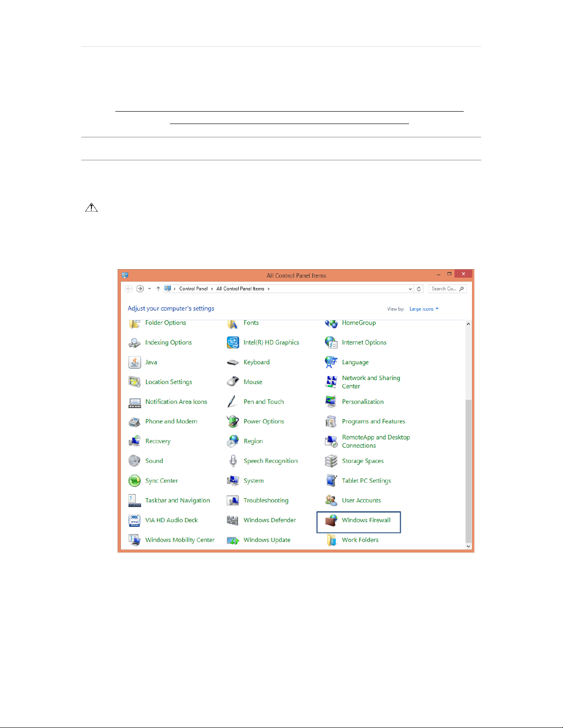The height and width of the screenshot is (728, 563).
Task: Open the Keyboard icon
Action: tap(233, 362)
